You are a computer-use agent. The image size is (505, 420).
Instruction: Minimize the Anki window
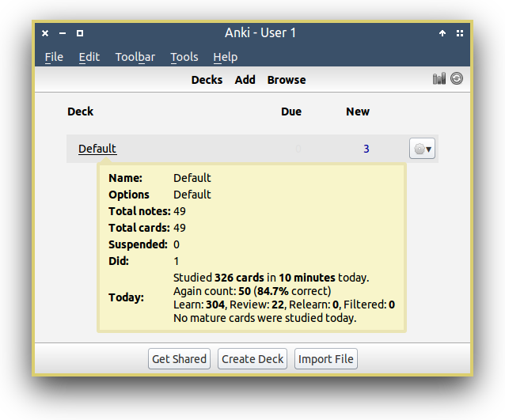pos(63,33)
